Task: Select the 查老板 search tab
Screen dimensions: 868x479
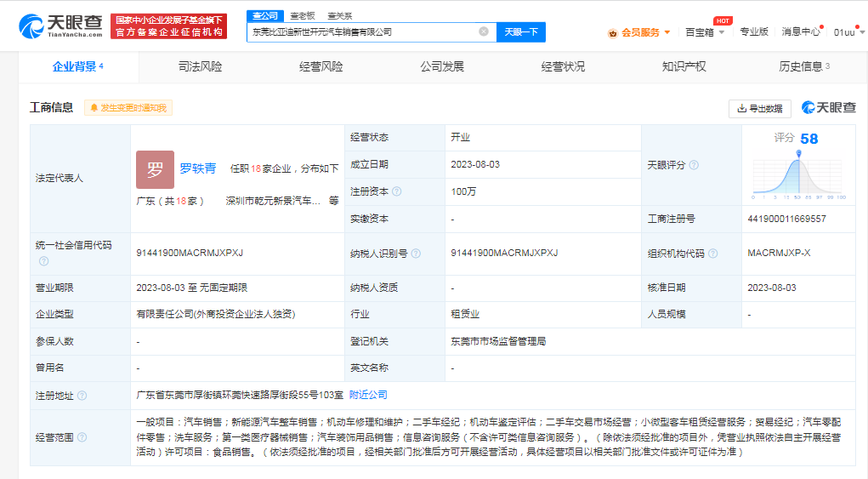Action: (302, 15)
